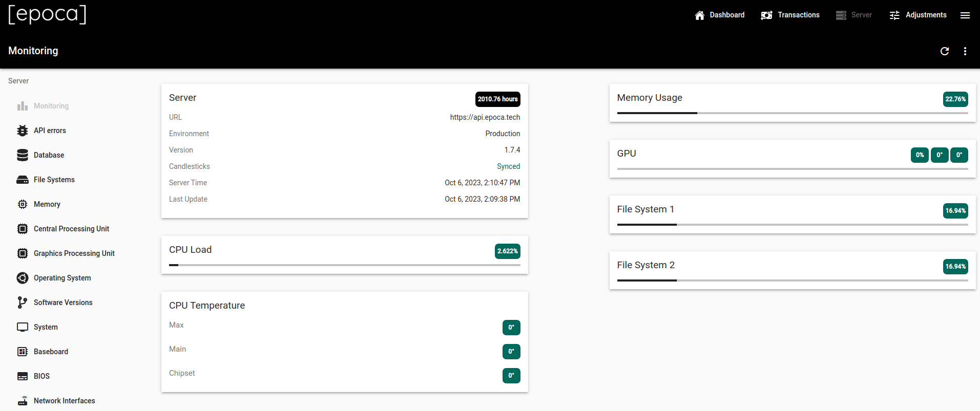
Task: Click the CPU Temperature card title
Action: [x=207, y=306]
